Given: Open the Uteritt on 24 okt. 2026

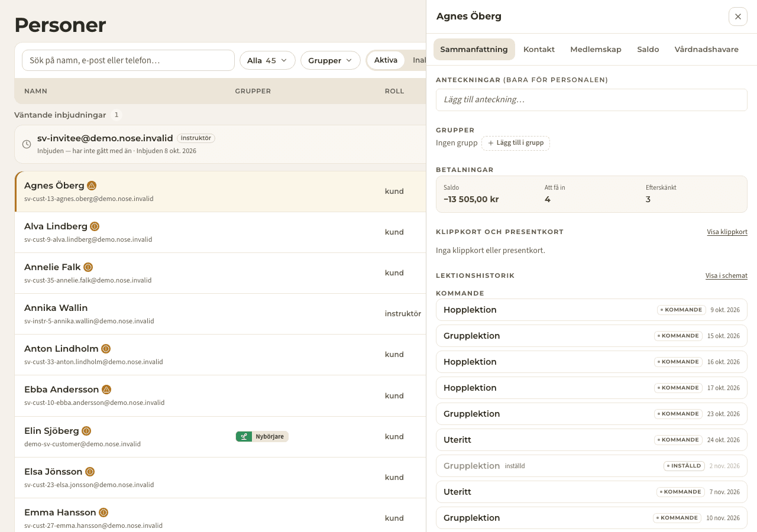Looking at the screenshot, I should point(591,440).
